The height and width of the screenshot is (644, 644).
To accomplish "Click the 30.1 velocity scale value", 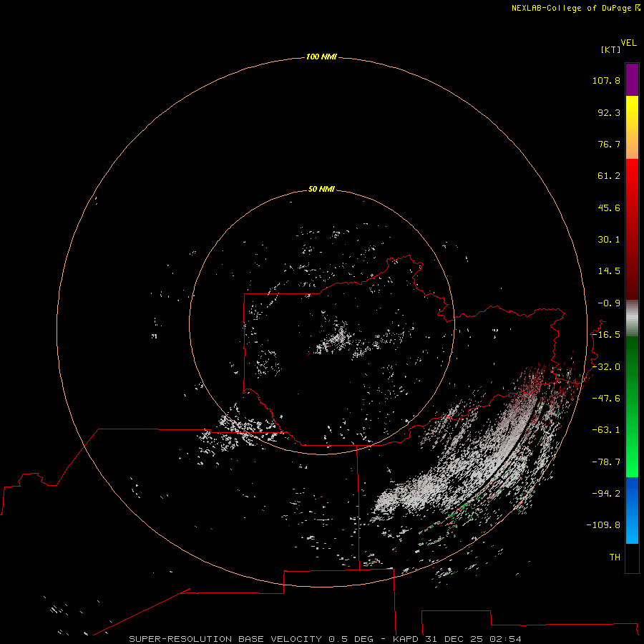I will [609, 240].
